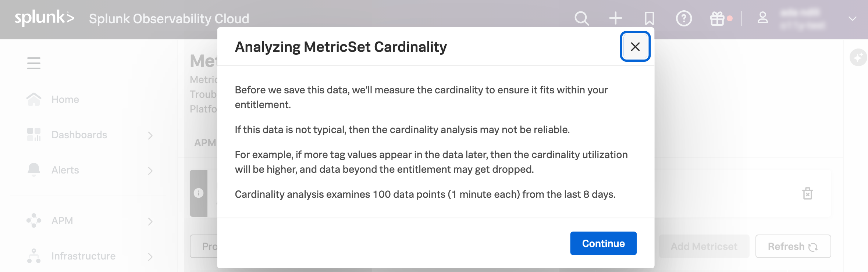Toggle the hamburger navigation menu

[x=34, y=63]
